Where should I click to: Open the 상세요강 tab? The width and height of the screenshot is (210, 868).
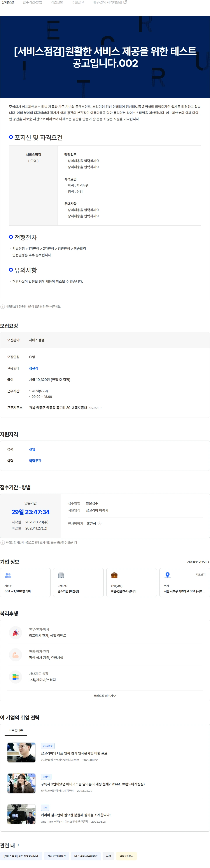click(8, 2)
